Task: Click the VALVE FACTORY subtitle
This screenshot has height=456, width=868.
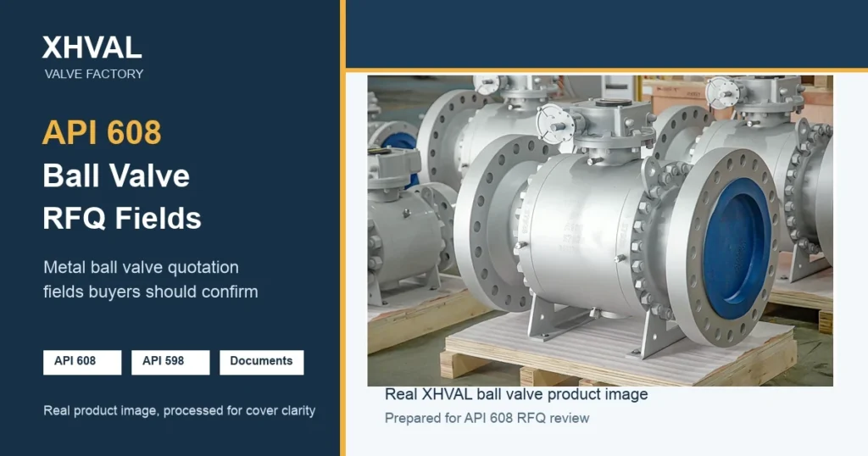Action: [x=94, y=74]
